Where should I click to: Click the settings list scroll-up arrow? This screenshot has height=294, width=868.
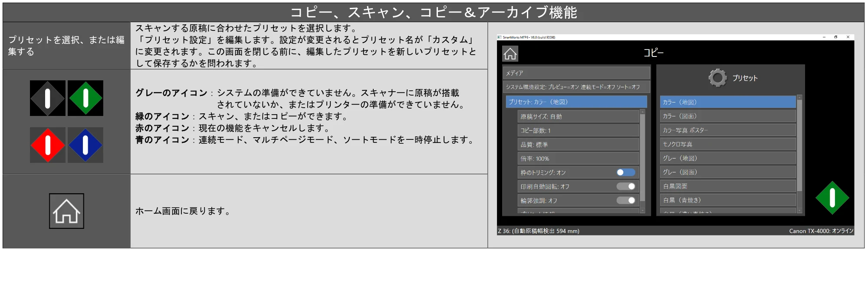click(x=643, y=112)
